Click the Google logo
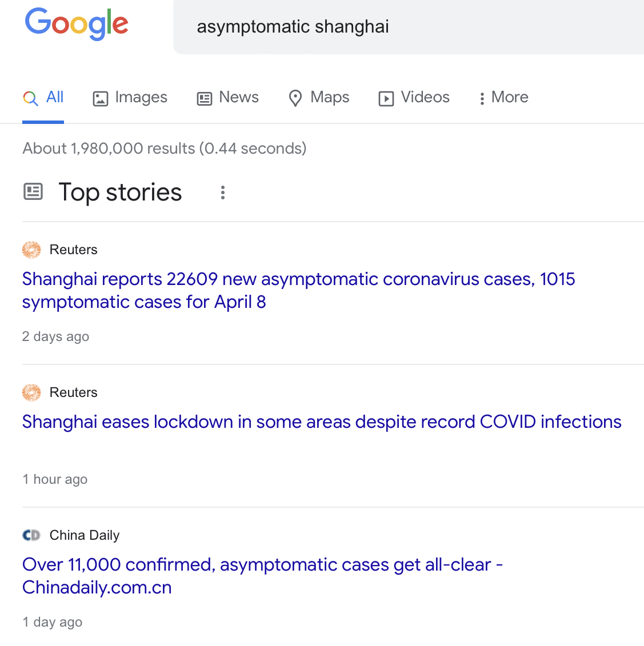The image size is (644, 646). click(77, 24)
